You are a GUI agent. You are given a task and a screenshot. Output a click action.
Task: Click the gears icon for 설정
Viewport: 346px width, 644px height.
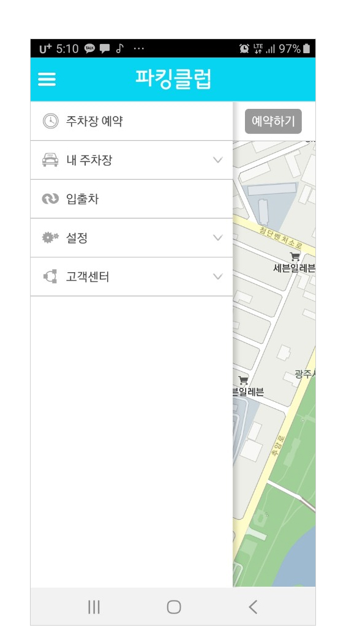pos(50,238)
